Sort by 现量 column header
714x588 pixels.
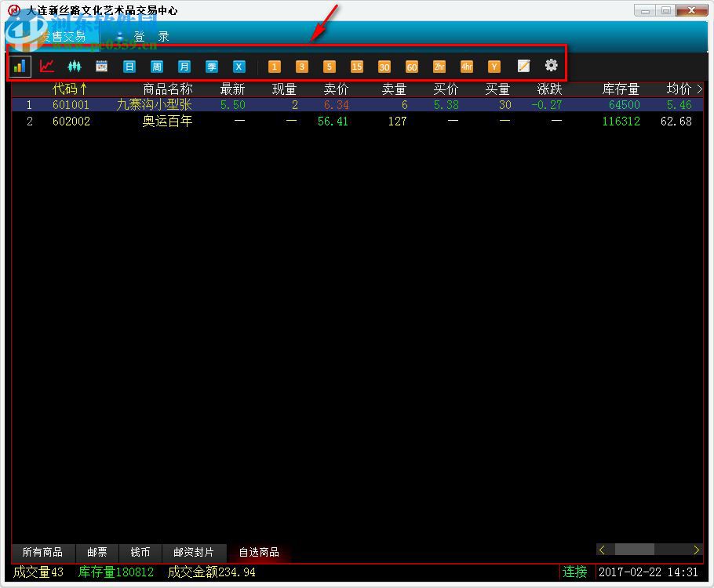285,89
